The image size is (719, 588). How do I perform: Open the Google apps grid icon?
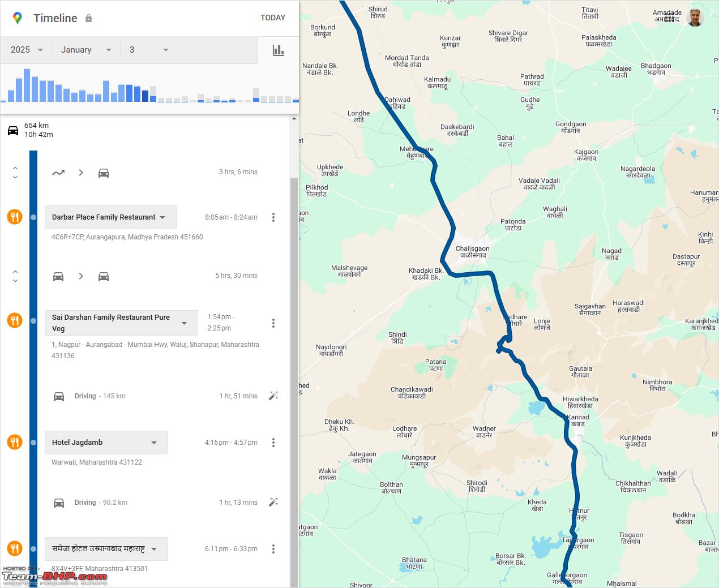670,18
